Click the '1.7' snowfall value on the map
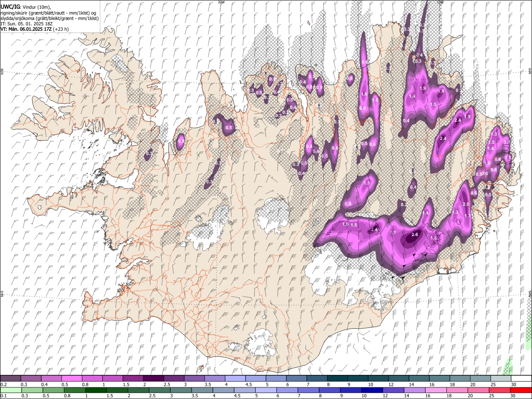Viewport: 532px width, 399px height. point(467,216)
